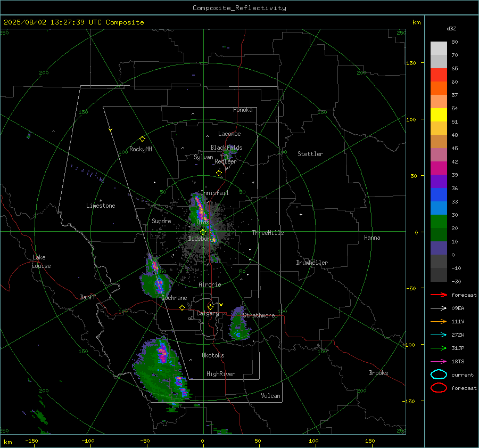479x448 pixels.
Task: Click the Ponoka city label
Action: [243, 110]
